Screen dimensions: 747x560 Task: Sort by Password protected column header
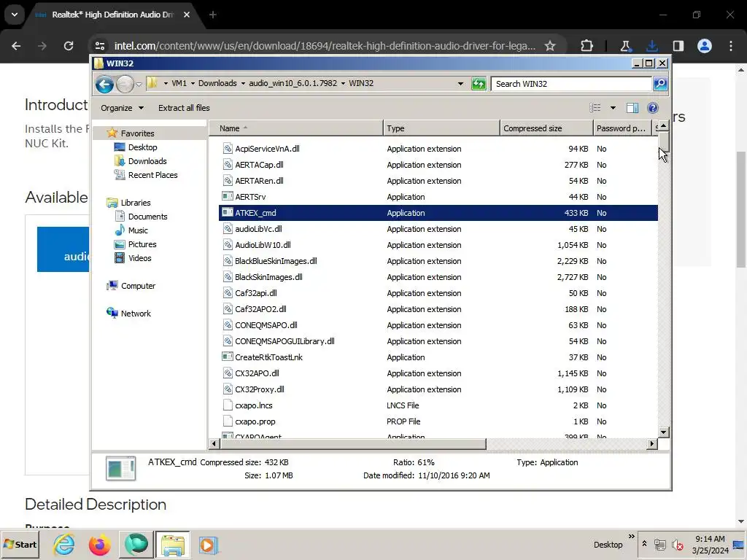pyautogui.click(x=622, y=128)
